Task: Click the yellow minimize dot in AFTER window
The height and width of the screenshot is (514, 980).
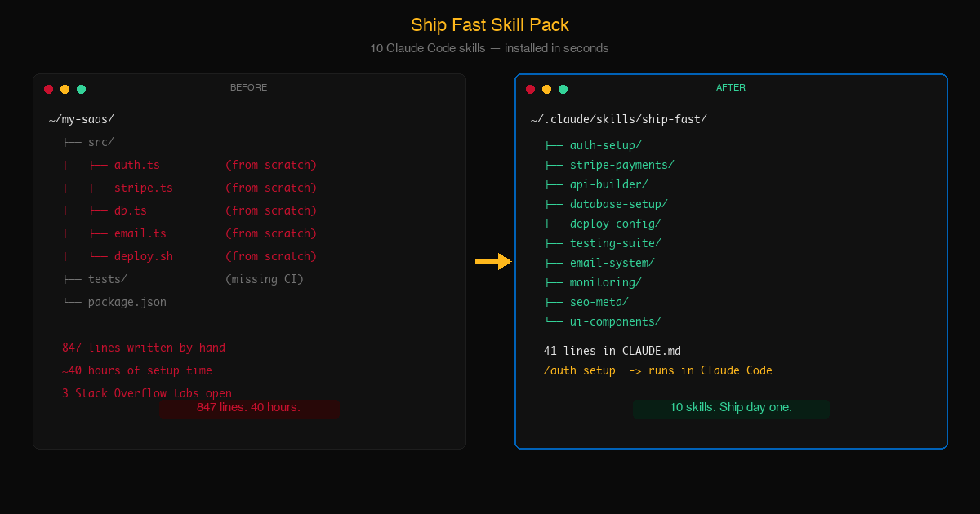Action: 547,90
